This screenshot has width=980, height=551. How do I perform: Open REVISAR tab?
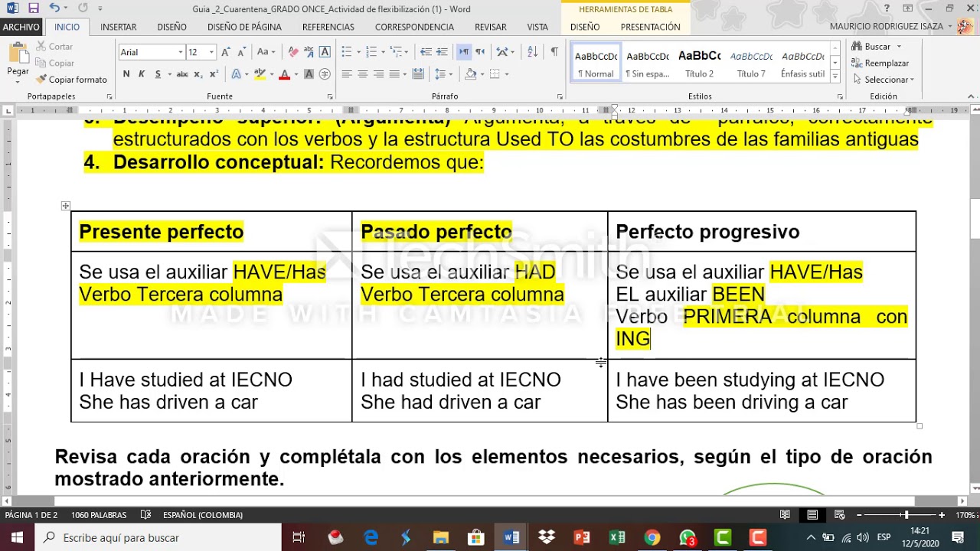(491, 27)
